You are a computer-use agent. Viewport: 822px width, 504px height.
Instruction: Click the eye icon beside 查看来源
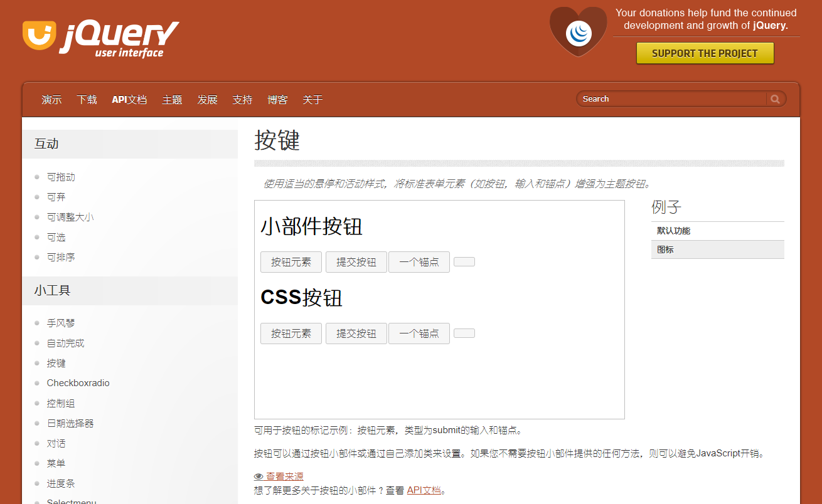point(259,476)
